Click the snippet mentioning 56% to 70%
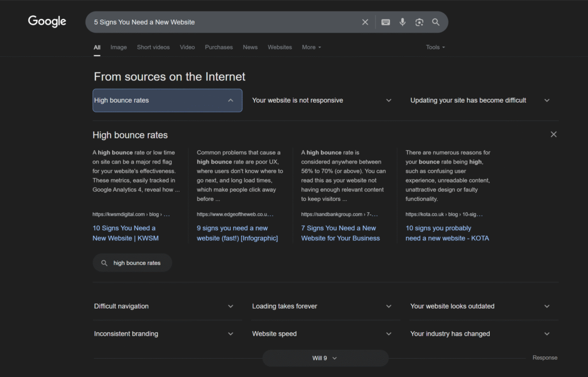This screenshot has width=588, height=377. 343,176
